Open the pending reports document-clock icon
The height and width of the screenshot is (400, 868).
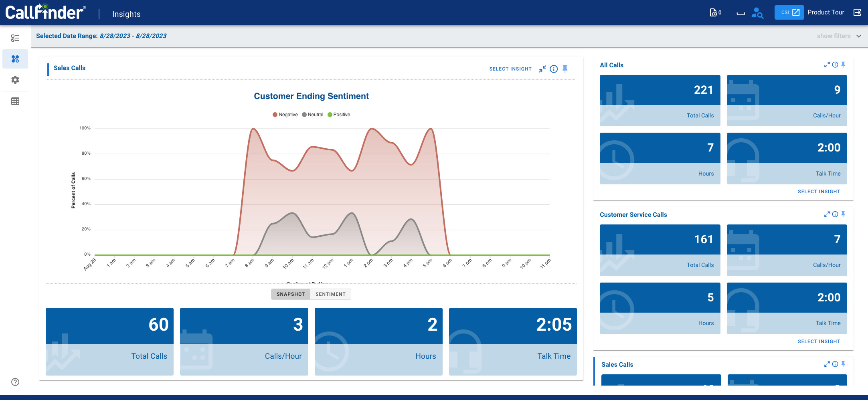click(x=714, y=13)
